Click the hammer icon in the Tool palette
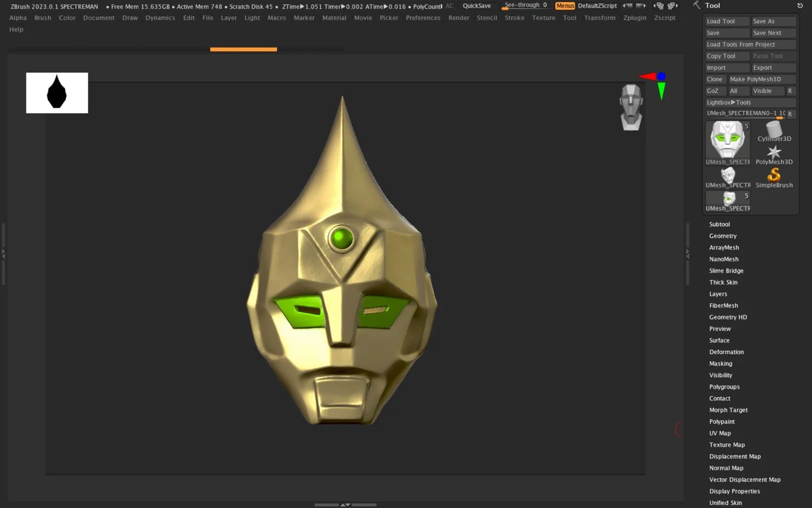Image resolution: width=812 pixels, height=508 pixels. 696,5
